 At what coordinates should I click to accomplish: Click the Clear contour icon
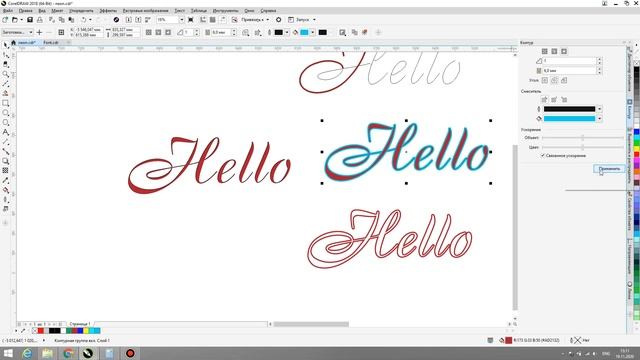click(x=364, y=32)
